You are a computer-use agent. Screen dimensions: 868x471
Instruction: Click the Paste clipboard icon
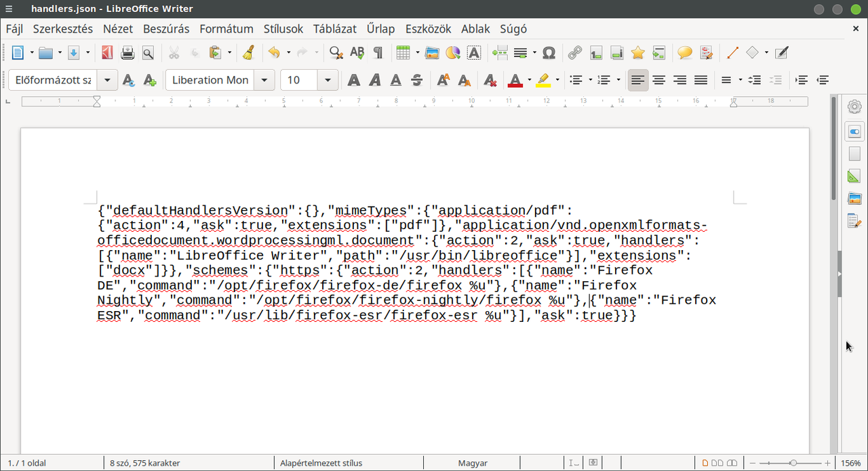pyautogui.click(x=216, y=52)
